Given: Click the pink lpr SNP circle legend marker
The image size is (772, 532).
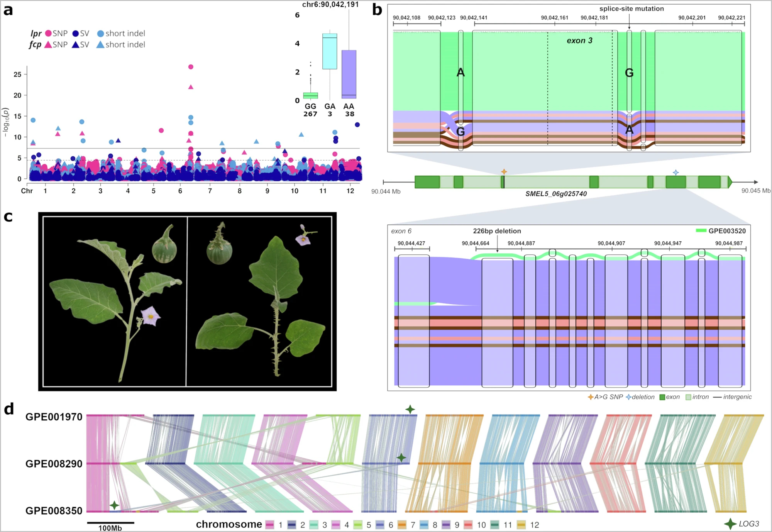Looking at the screenshot, I should point(48,33).
